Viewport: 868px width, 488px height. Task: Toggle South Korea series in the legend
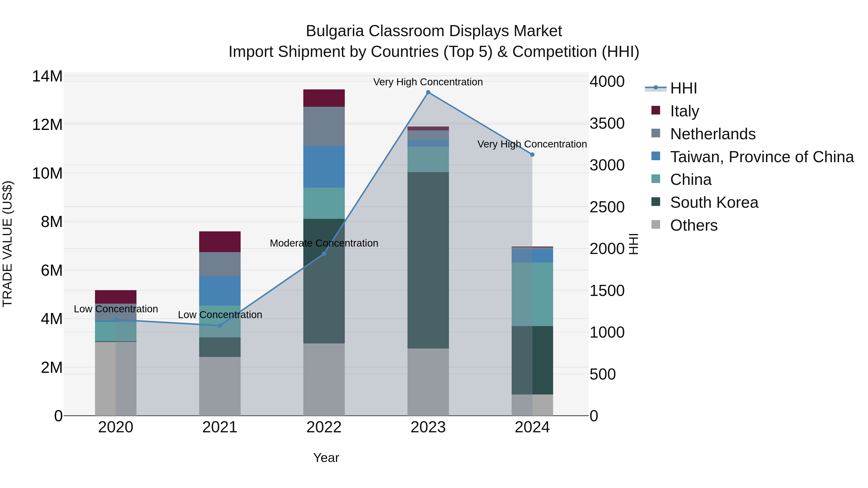click(x=705, y=202)
